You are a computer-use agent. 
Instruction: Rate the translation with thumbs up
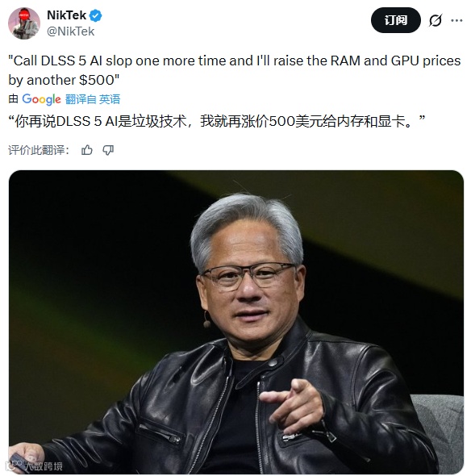point(87,150)
